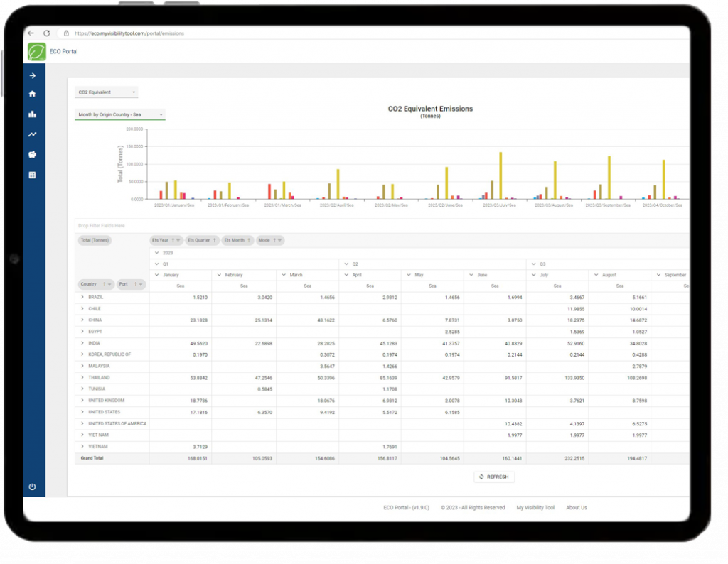Click the browser reload icon
This screenshot has width=728, height=564.
tap(47, 33)
